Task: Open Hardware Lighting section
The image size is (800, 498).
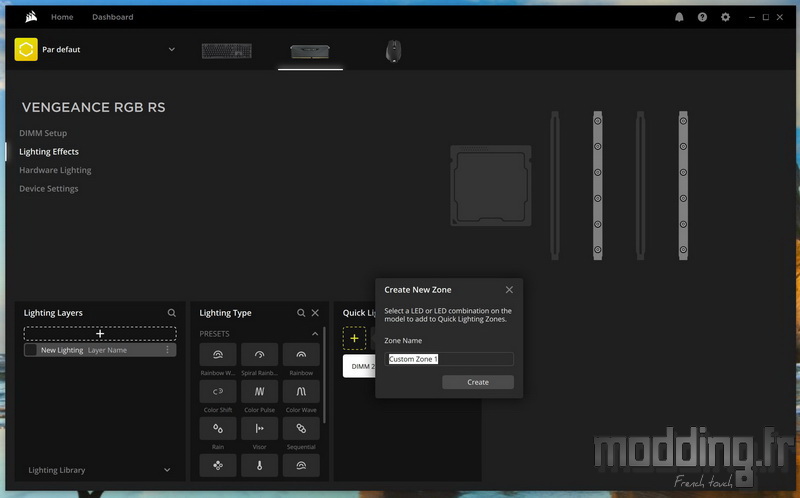Action: 55,170
